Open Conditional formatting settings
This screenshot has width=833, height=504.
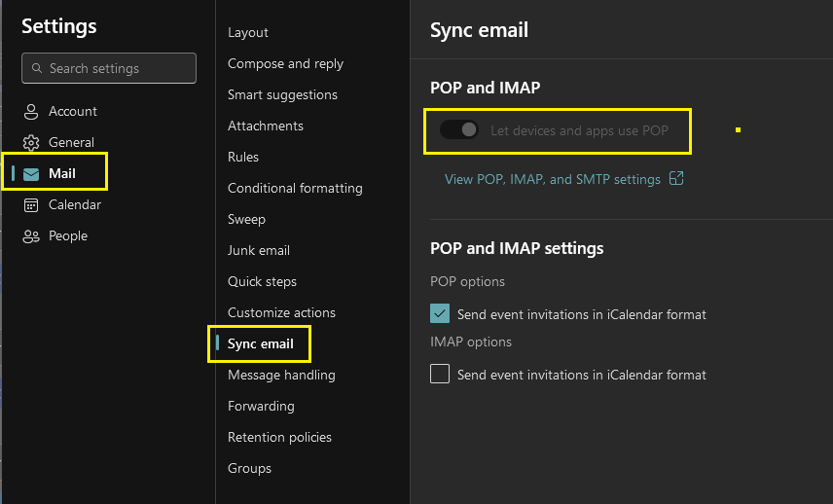(295, 189)
